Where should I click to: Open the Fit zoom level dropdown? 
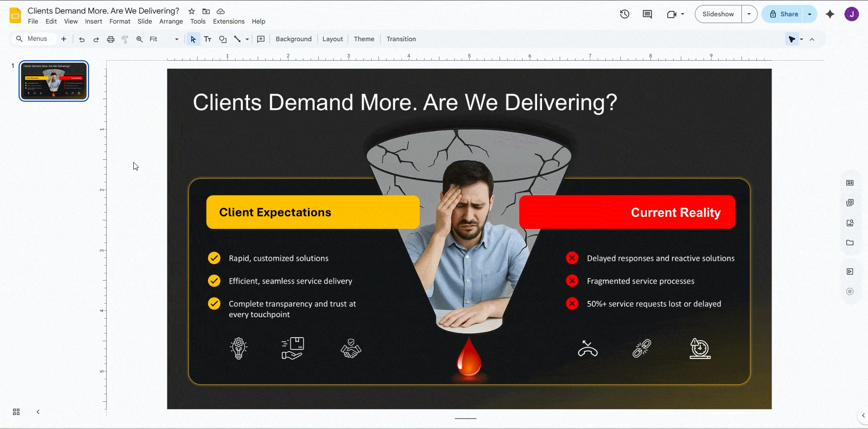point(176,39)
